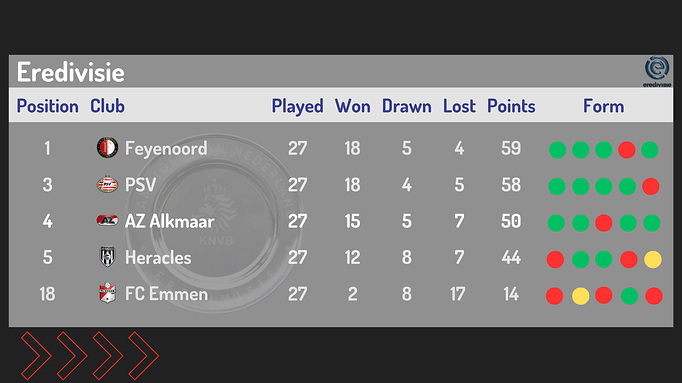Click Feyenoord's red form dot
This screenshot has height=383, width=682.
pos(627,150)
